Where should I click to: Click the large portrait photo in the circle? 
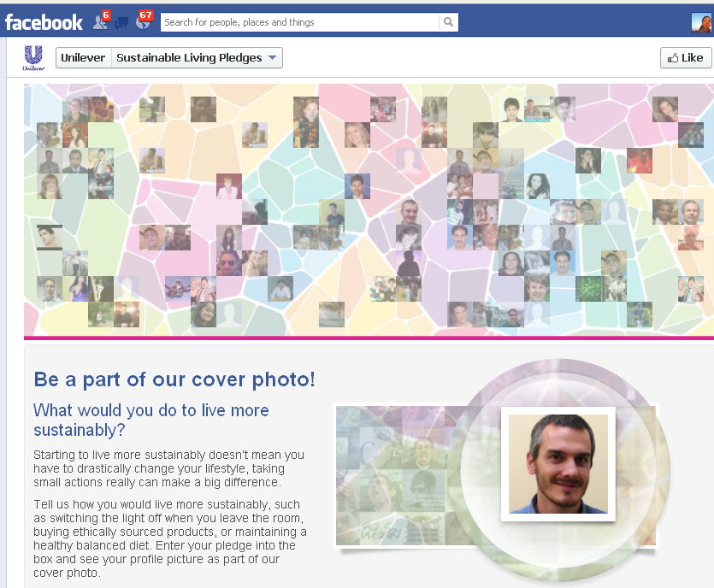(558, 464)
